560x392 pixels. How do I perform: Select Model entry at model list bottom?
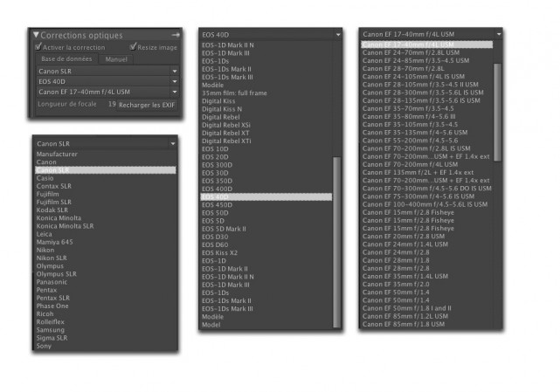(211, 325)
